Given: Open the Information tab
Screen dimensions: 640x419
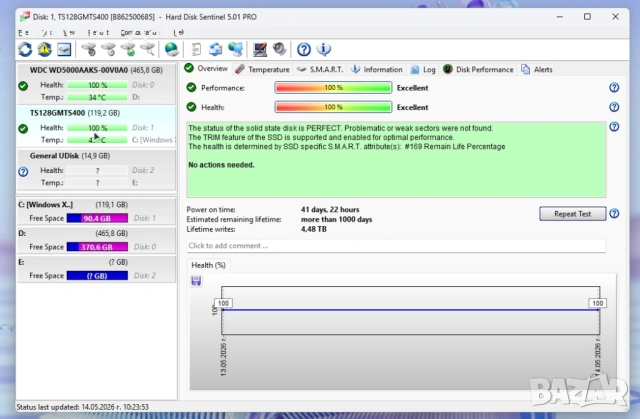Looking at the screenshot, I should point(377,70).
